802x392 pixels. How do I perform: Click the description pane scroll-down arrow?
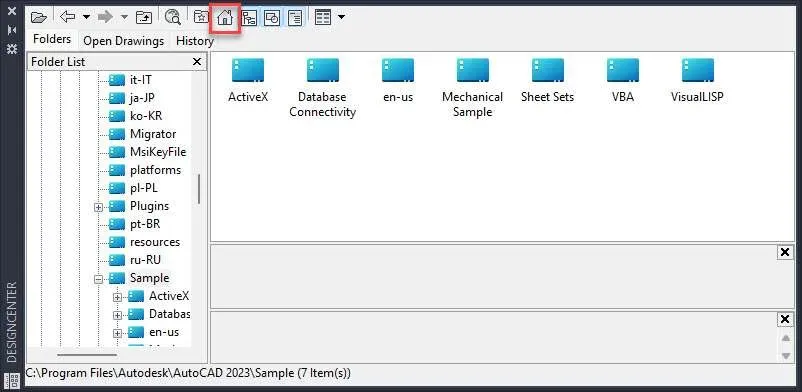786,356
